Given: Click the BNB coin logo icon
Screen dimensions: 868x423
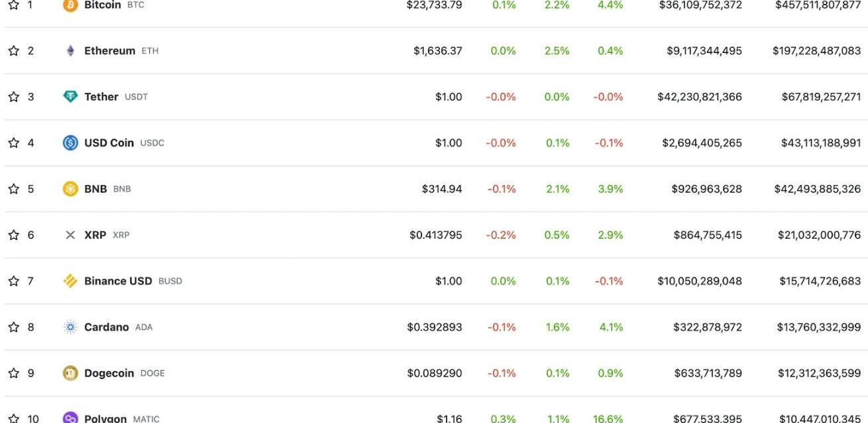Looking at the screenshot, I should tap(70, 189).
